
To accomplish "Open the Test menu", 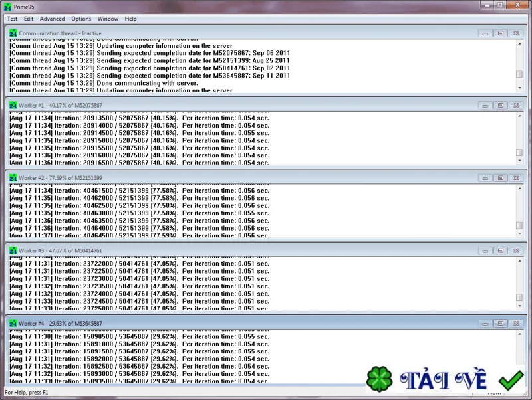I will point(12,19).
